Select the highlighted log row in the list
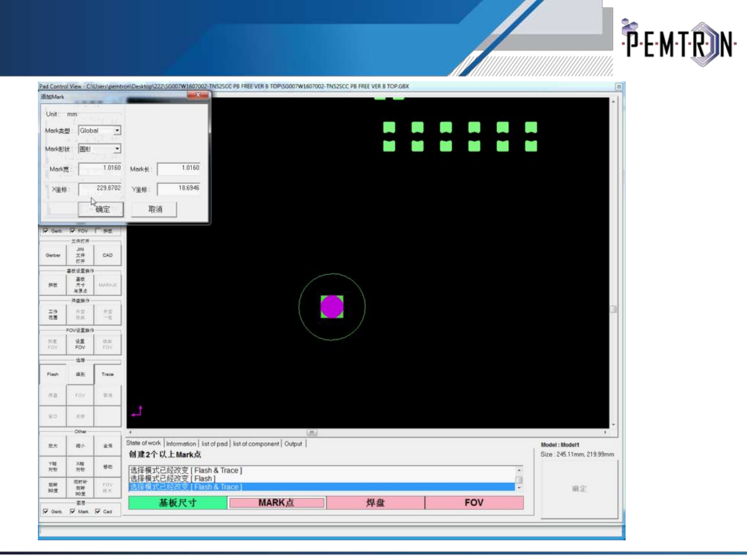The height and width of the screenshot is (560, 747). [322, 487]
